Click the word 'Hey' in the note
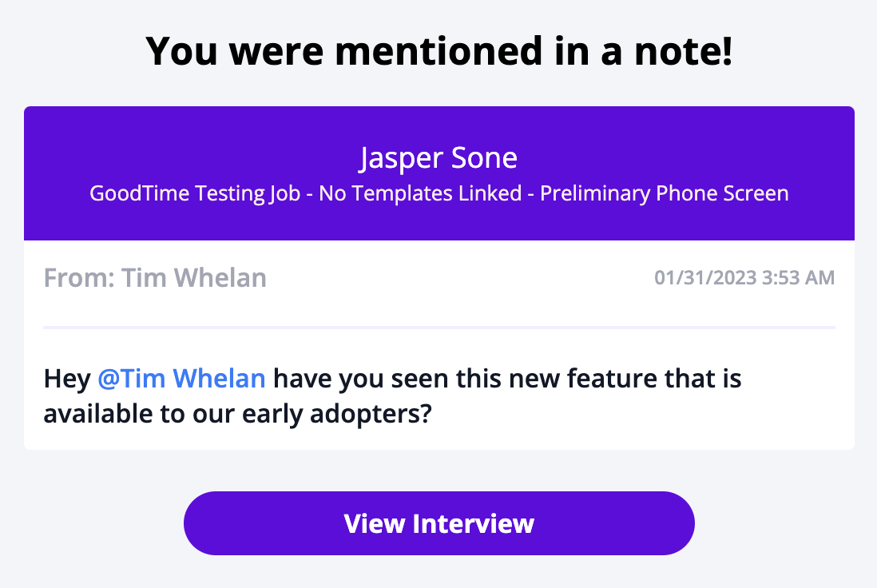This screenshot has width=877, height=588. 67,378
